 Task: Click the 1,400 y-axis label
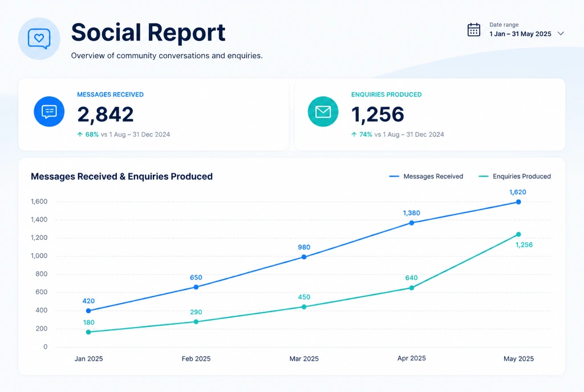point(39,219)
